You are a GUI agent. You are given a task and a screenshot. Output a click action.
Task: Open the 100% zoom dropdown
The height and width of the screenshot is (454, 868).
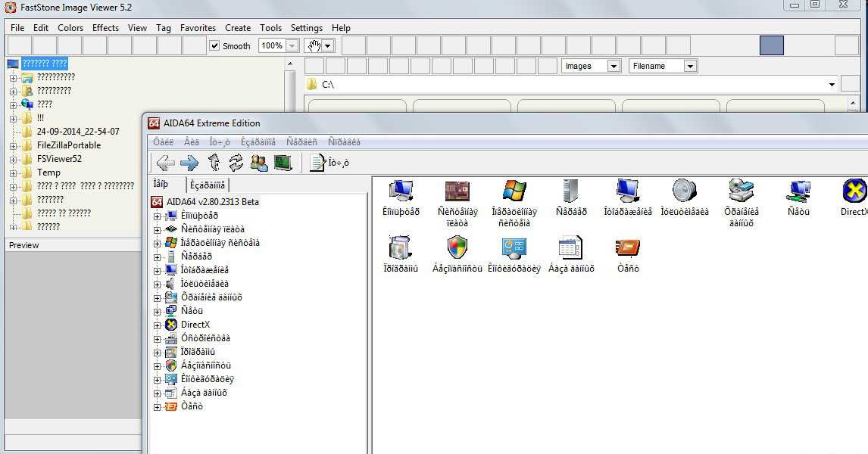click(292, 46)
